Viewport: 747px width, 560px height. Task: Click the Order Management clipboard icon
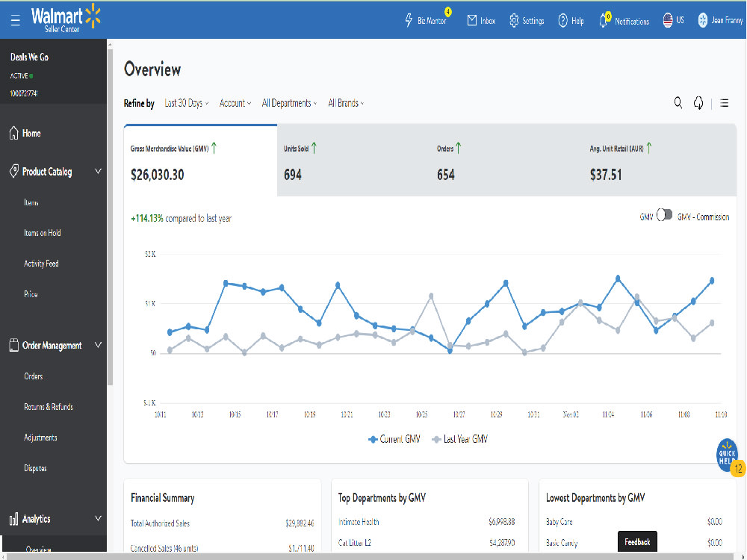click(x=13, y=345)
